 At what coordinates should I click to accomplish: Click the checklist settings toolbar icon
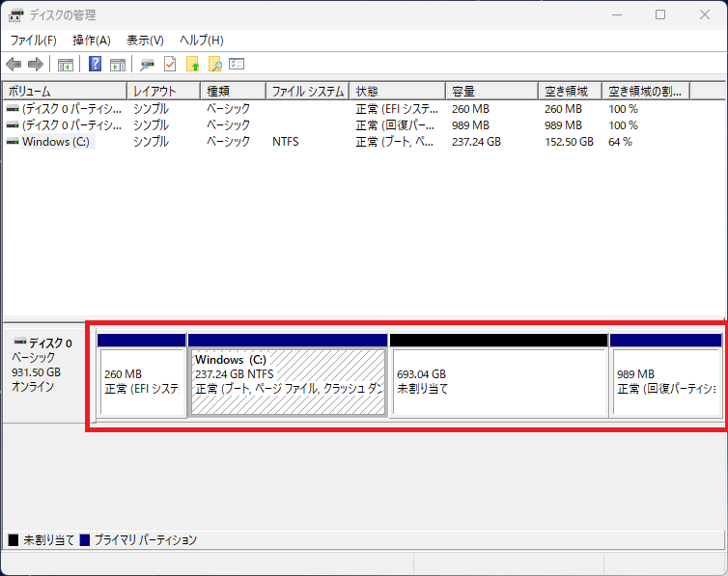click(237, 65)
